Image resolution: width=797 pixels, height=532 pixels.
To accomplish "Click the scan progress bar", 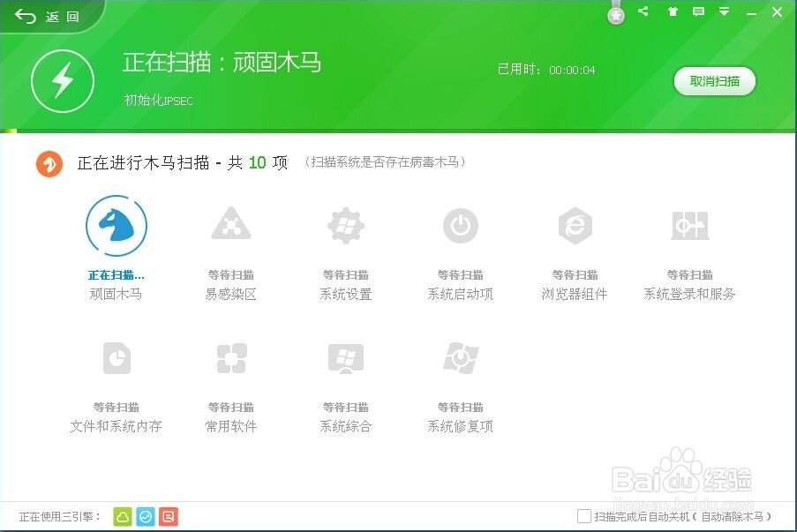I will click(x=399, y=131).
